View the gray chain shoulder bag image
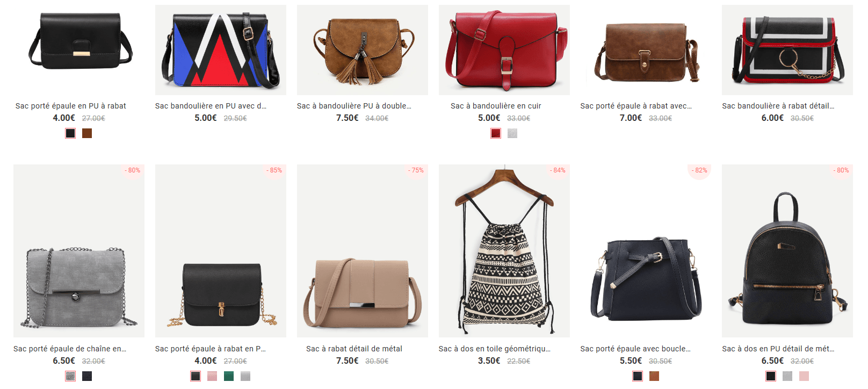 click(79, 251)
